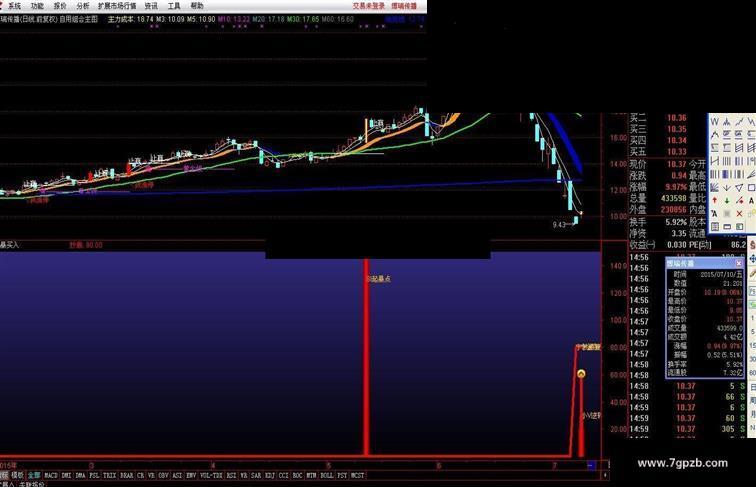
Task: Select the arc peak drawing tool
Action: click(x=715, y=134)
